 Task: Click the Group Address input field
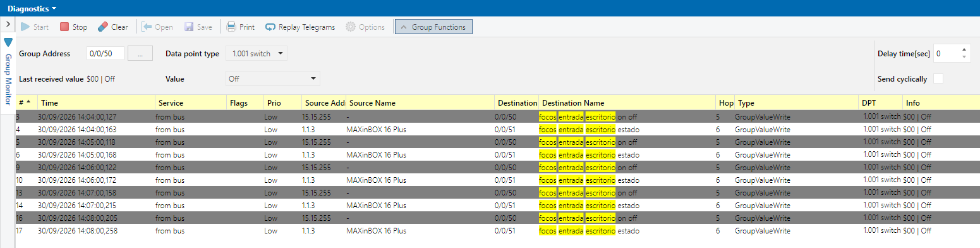click(105, 54)
